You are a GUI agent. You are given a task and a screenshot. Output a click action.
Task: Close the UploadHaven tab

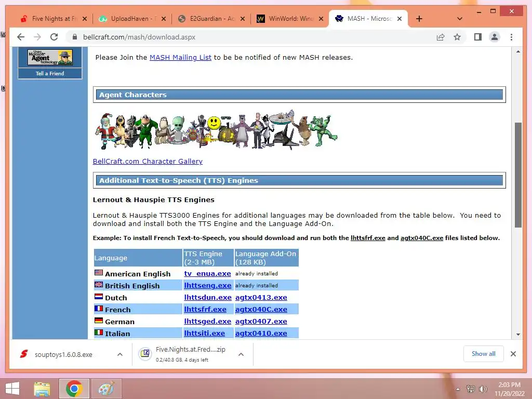(164, 19)
